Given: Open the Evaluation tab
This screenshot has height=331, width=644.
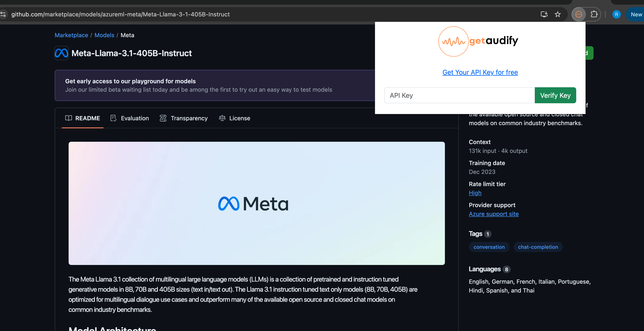Looking at the screenshot, I should coord(129,118).
